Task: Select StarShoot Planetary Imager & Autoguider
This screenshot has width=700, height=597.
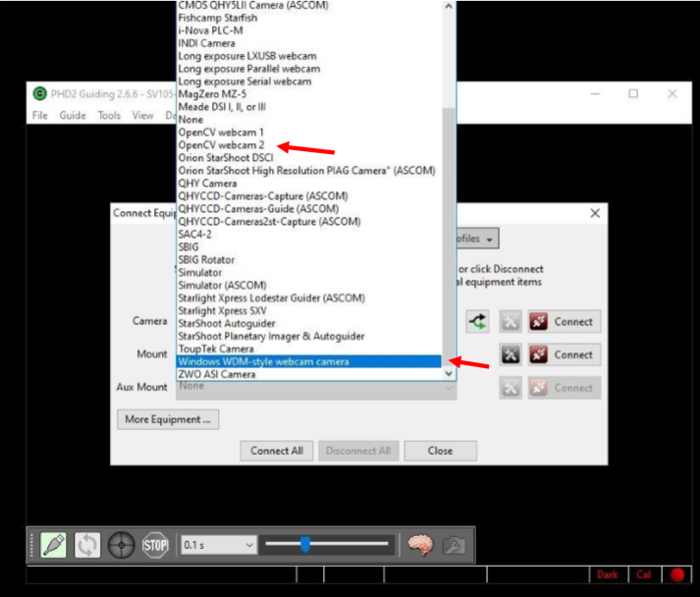Action: pos(309,336)
